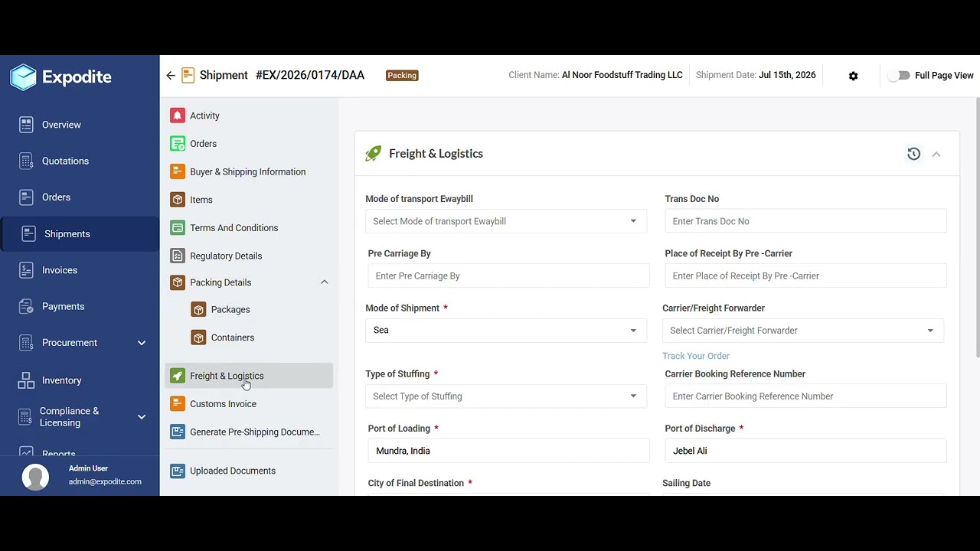Click the Orders icon in main sidebar

26,197
